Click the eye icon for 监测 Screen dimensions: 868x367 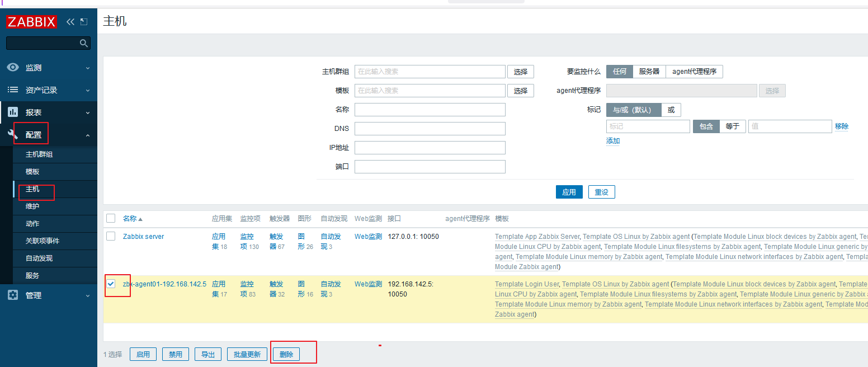pos(13,68)
